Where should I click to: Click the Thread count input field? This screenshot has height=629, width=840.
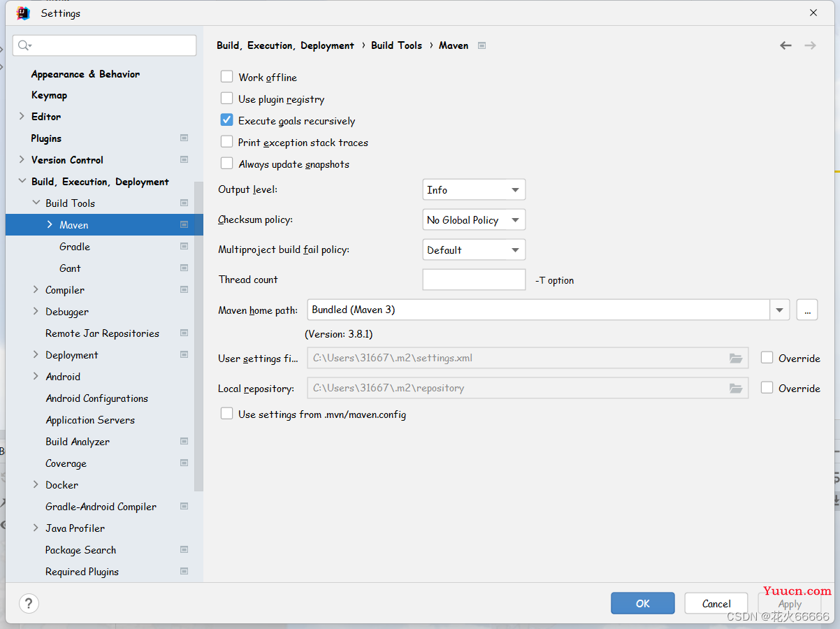(x=474, y=280)
